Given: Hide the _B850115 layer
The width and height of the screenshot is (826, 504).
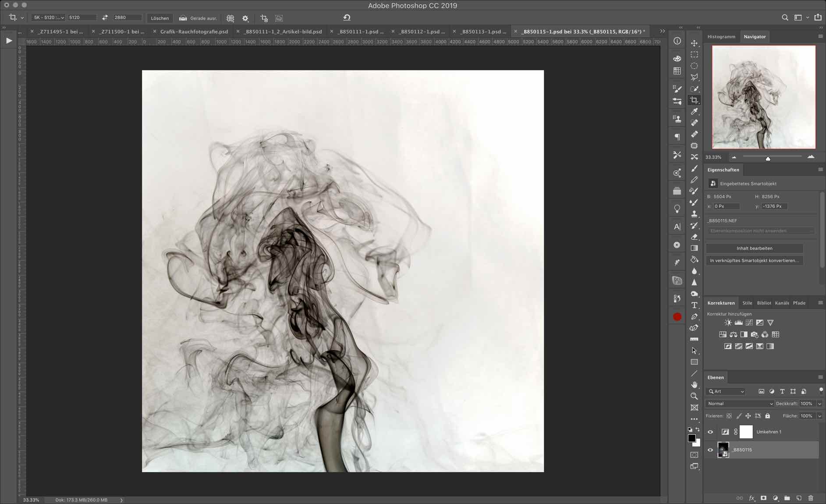Looking at the screenshot, I should pyautogui.click(x=710, y=450).
